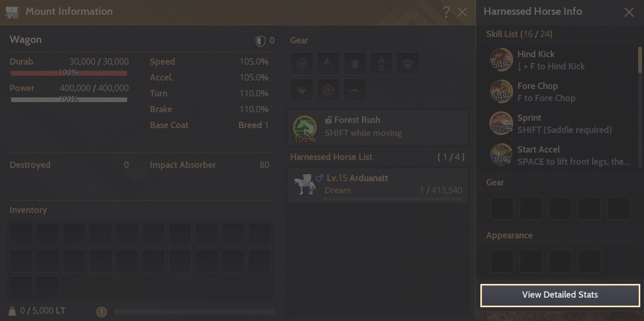Click the View Detailed Stats button
This screenshot has height=321, width=644.
[x=560, y=295]
